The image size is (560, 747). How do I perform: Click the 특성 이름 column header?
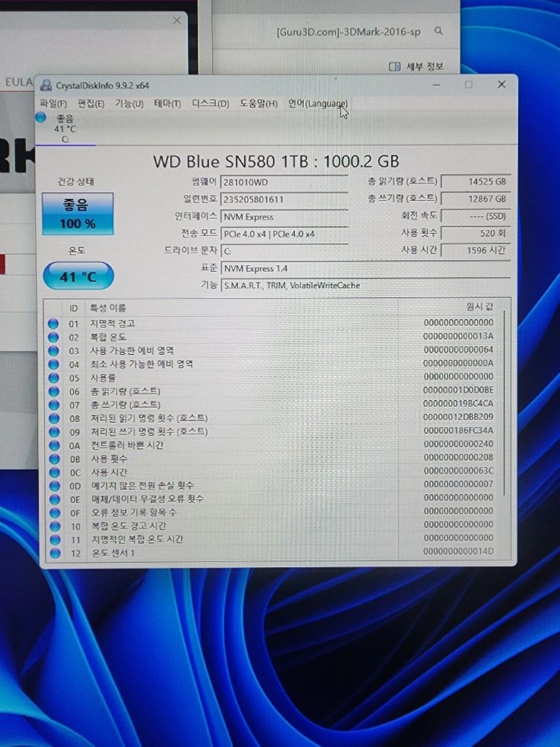point(108,308)
